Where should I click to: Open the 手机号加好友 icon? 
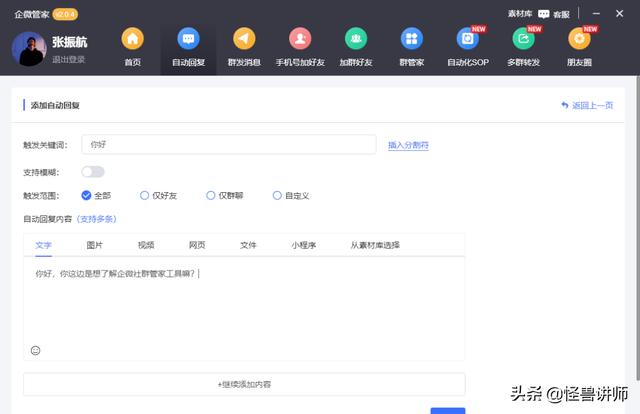[x=300, y=39]
